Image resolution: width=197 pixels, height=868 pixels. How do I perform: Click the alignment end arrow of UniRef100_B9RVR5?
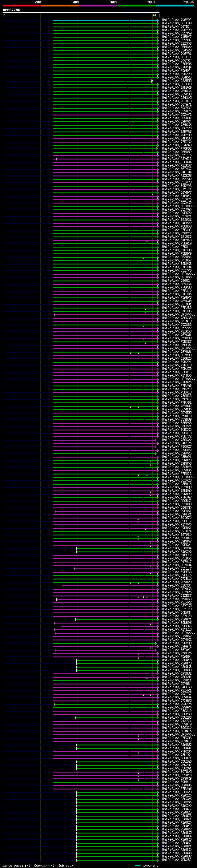coord(155,454)
